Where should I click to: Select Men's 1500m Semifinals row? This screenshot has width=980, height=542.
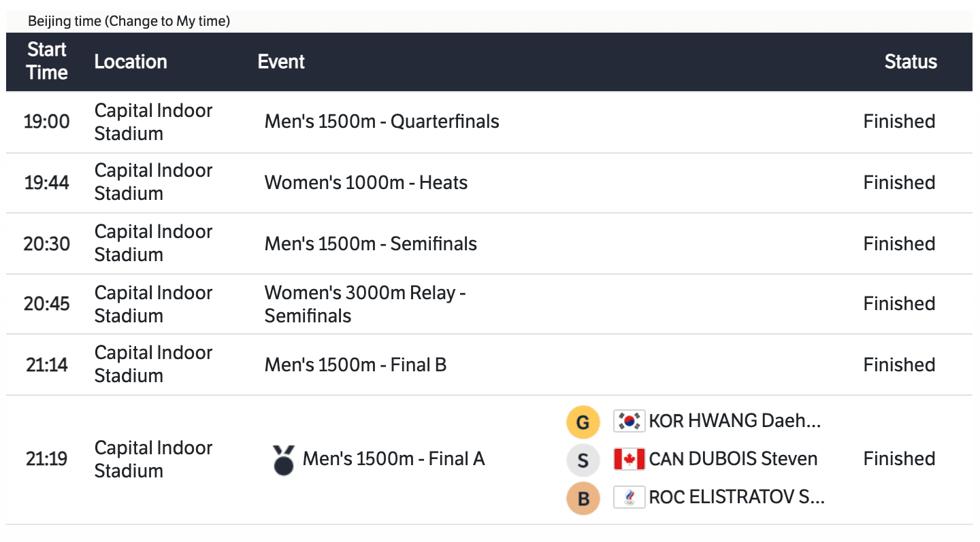371,244
